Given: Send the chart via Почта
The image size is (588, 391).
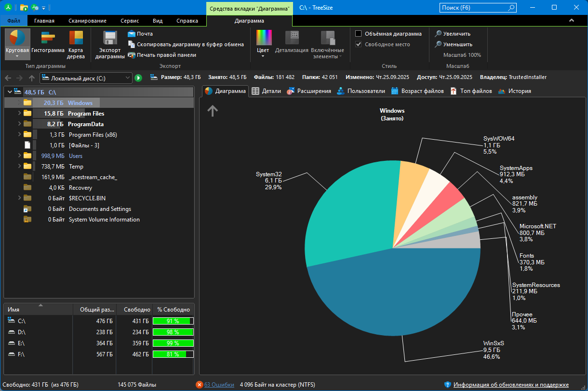Looking at the screenshot, I should (132, 34).
